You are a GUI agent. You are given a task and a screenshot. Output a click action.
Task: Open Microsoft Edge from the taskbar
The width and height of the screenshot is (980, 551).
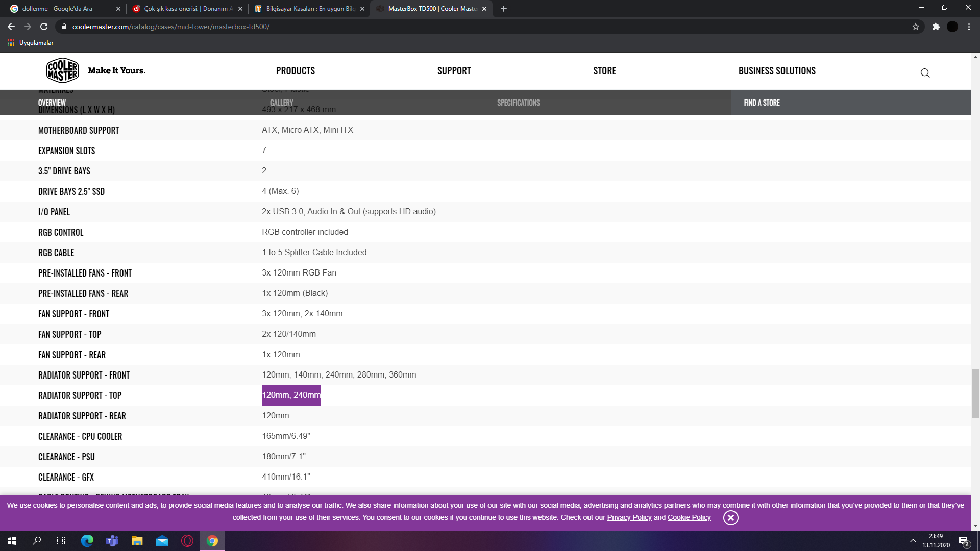87,541
